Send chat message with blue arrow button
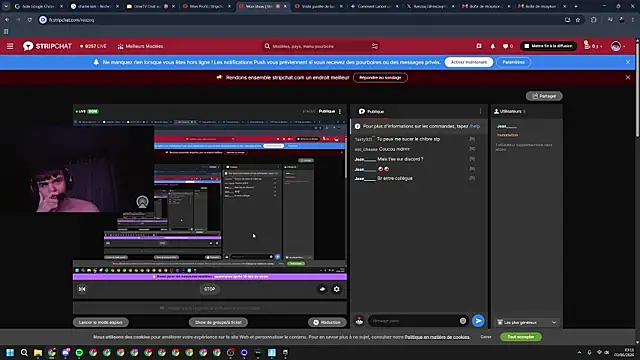Image resolution: width=640 pixels, height=360 pixels. (478, 321)
